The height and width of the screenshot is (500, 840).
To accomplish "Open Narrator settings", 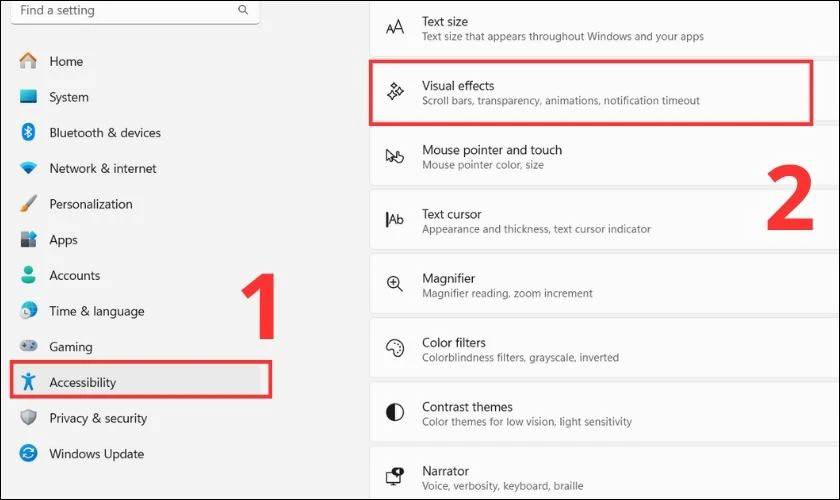I will click(x=604, y=475).
